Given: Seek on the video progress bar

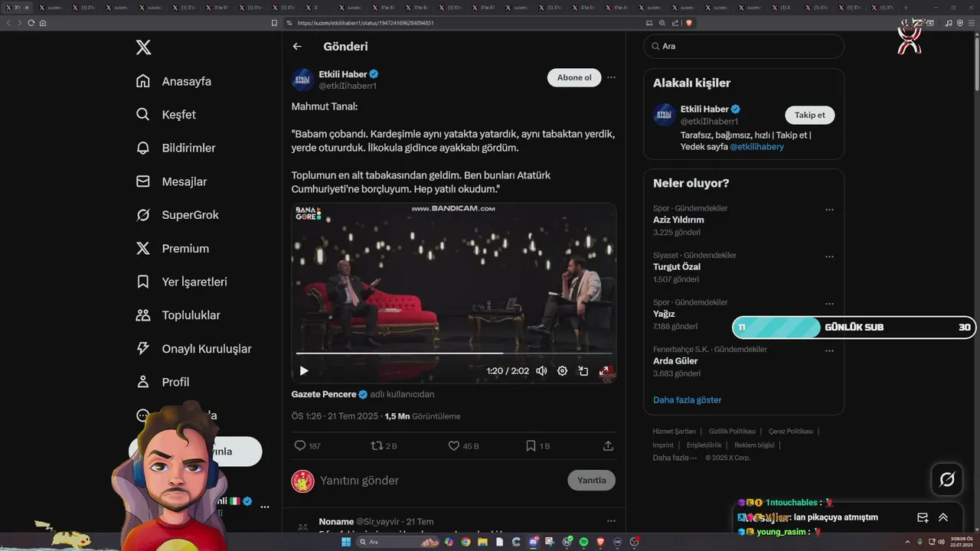Looking at the screenshot, I should pos(453,354).
